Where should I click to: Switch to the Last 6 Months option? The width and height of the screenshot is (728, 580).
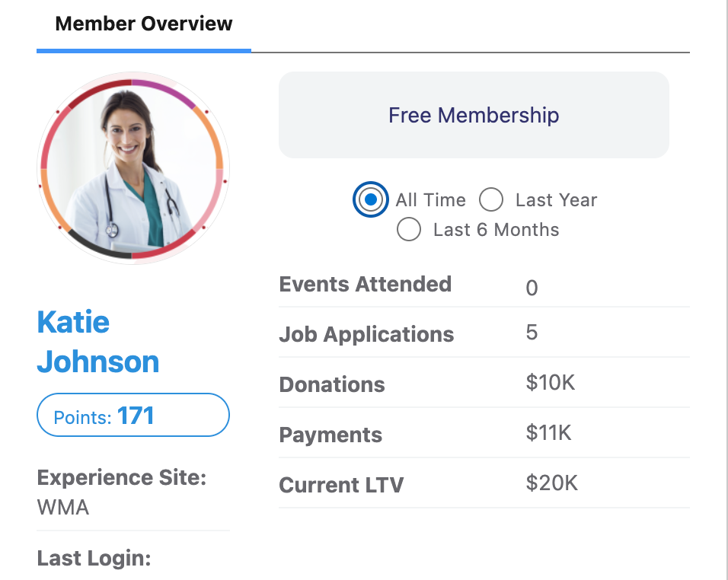tap(409, 229)
